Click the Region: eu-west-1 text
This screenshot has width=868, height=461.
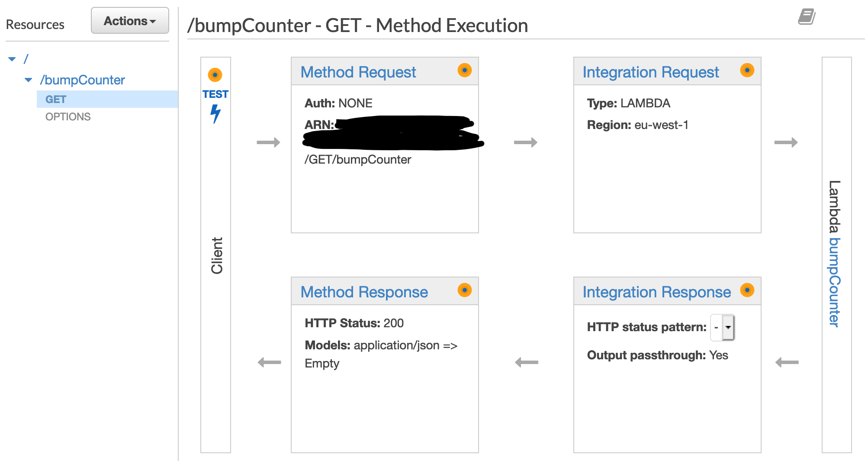(638, 125)
